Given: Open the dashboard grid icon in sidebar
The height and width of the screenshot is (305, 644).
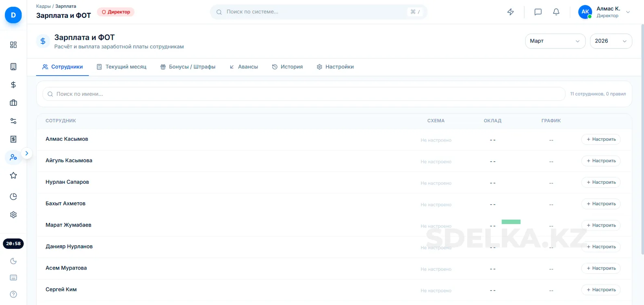Looking at the screenshot, I should click(13, 45).
